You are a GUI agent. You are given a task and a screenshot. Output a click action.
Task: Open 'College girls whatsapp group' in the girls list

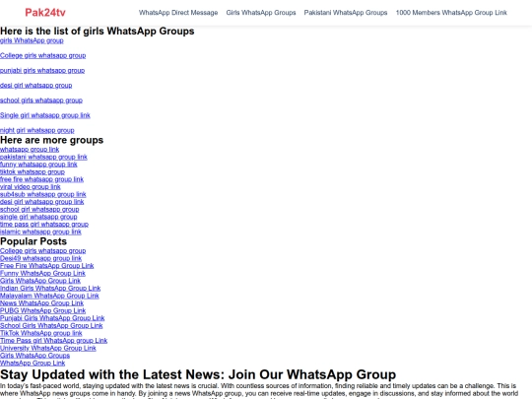(x=42, y=55)
